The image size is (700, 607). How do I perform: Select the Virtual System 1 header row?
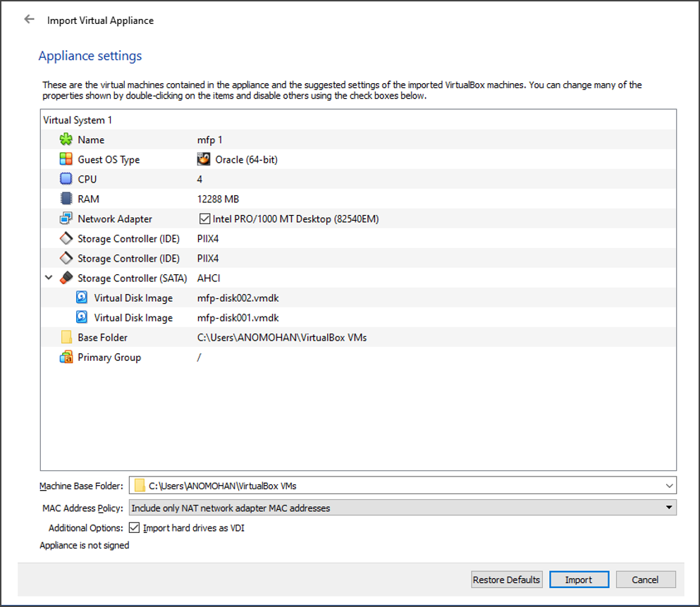click(x=78, y=119)
